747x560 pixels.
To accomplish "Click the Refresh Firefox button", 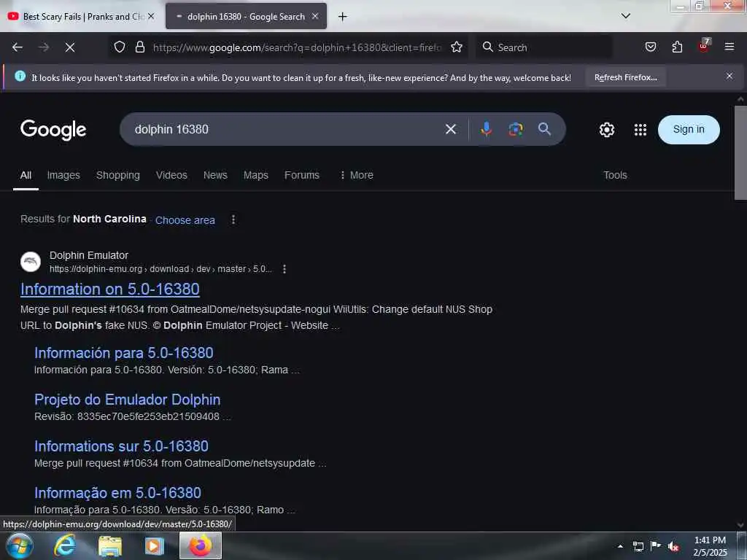I will click(x=625, y=77).
